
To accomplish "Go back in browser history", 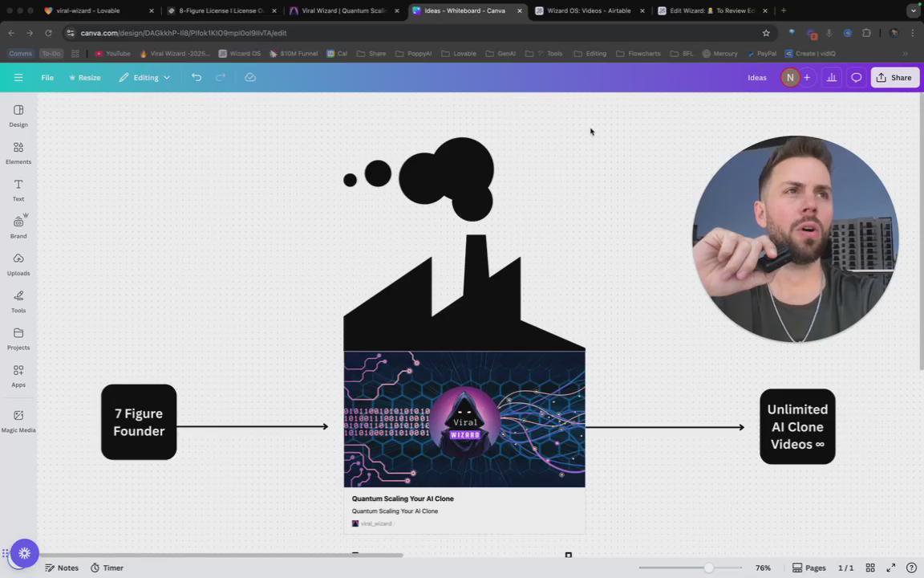I will point(11,33).
